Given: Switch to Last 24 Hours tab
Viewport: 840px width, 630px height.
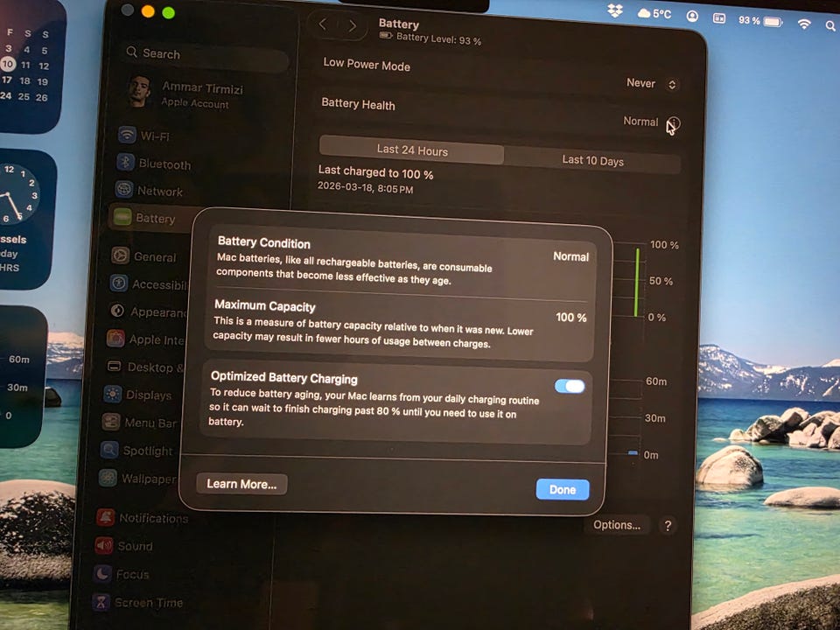Looking at the screenshot, I should point(411,150).
